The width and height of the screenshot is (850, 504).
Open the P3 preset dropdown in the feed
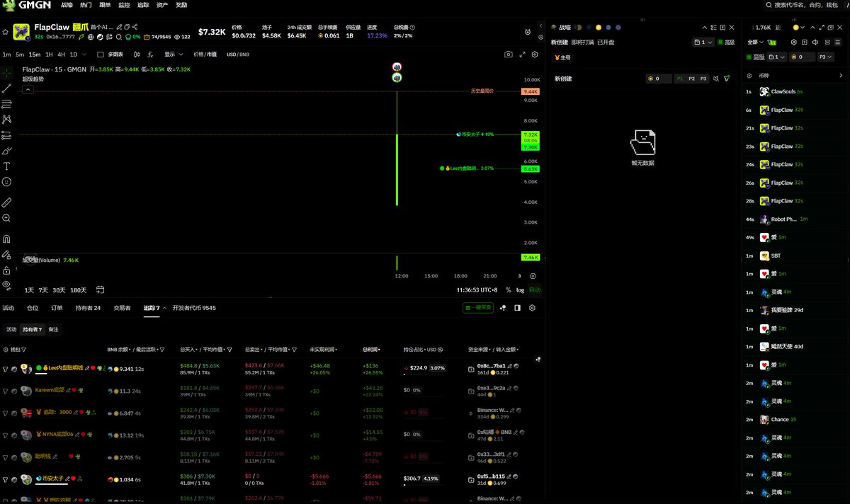click(825, 57)
